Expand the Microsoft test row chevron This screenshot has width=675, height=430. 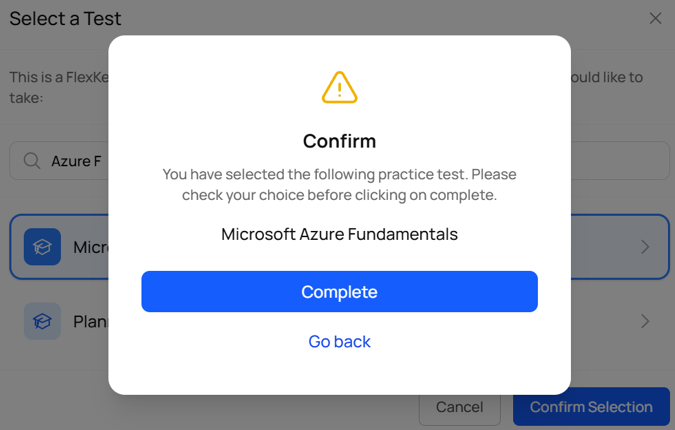tap(645, 247)
